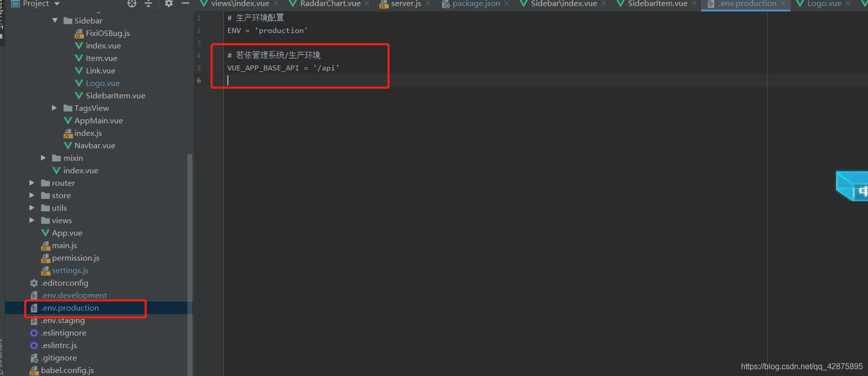Open Project panel settings gear
868x376 pixels.
169,3
